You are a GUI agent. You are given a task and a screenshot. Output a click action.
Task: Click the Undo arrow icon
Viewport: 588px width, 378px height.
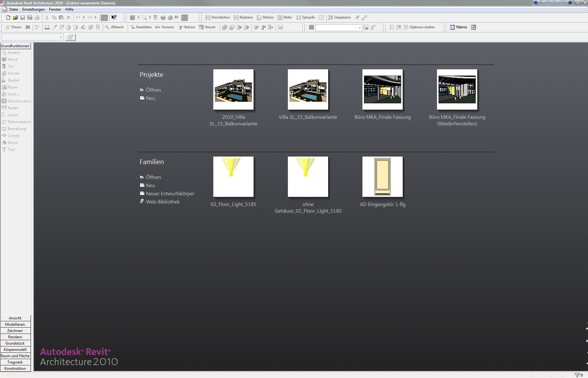pos(78,18)
